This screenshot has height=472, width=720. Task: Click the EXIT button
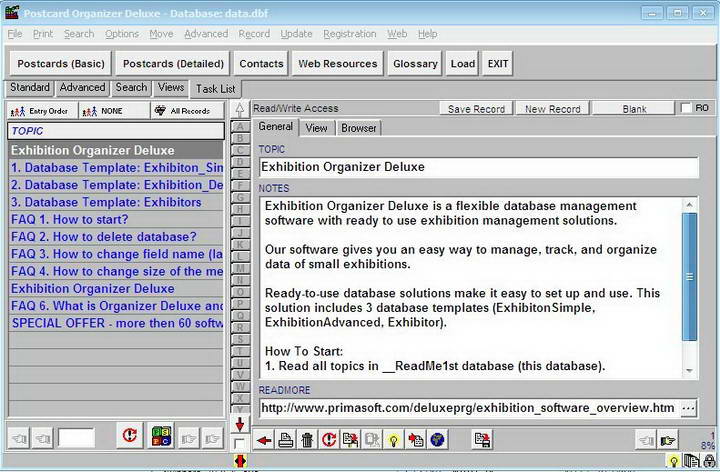tap(498, 63)
